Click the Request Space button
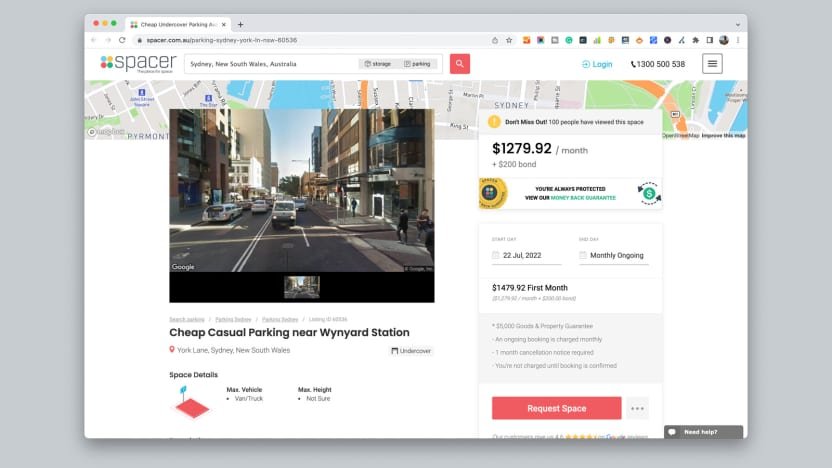832x468 pixels. (556, 408)
